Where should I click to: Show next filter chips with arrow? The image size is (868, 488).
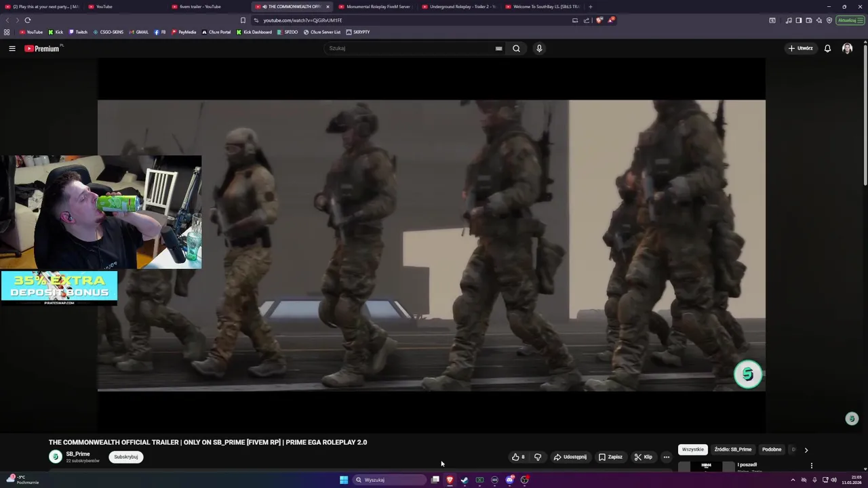pos(806,449)
